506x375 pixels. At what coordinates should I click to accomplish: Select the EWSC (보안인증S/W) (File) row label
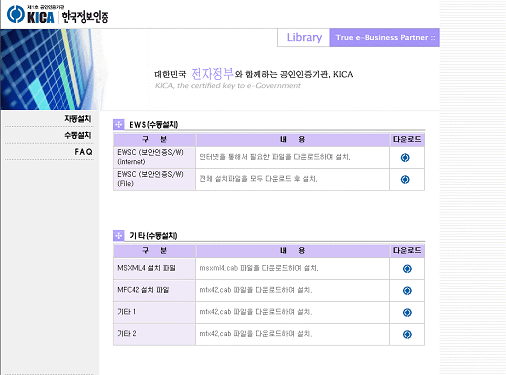coord(150,179)
